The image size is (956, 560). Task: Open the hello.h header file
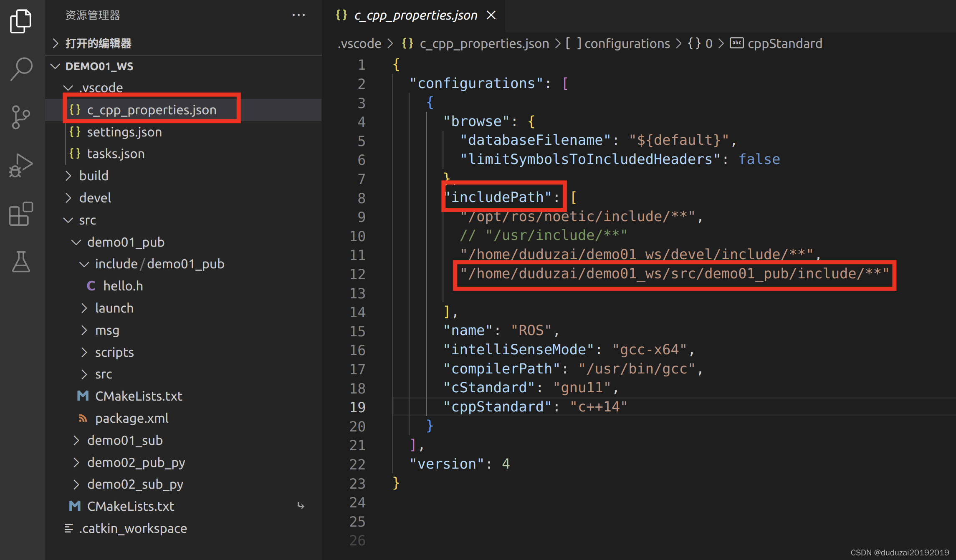point(183,286)
